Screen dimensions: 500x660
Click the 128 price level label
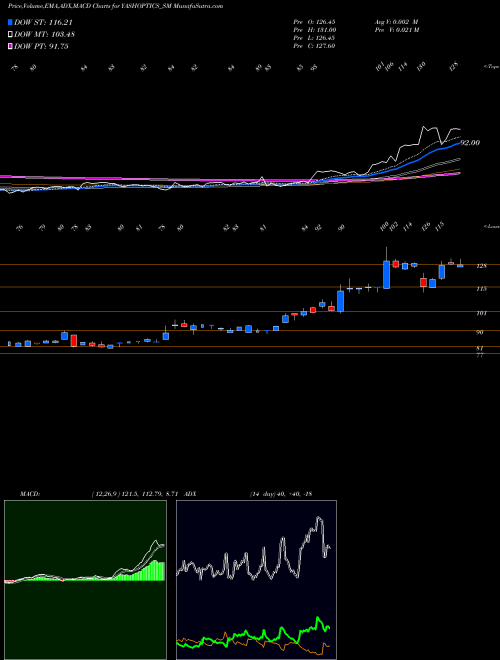[x=481, y=266]
